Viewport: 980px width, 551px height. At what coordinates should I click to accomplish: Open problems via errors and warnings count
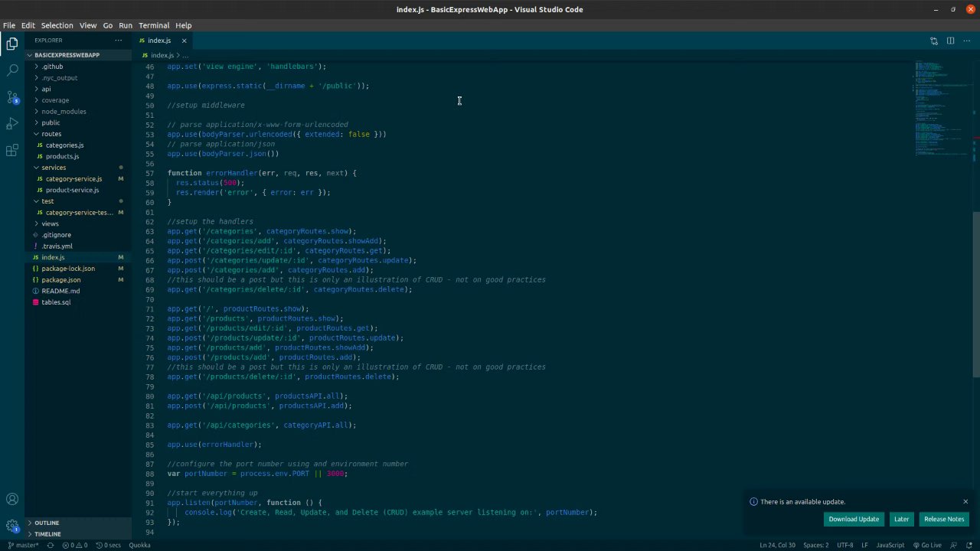75,545
